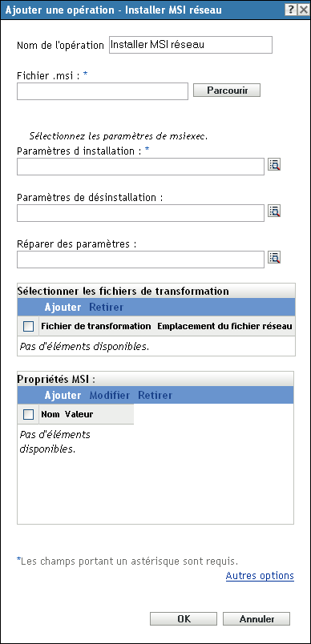Click Retirer in the transformation files section

pos(107,308)
